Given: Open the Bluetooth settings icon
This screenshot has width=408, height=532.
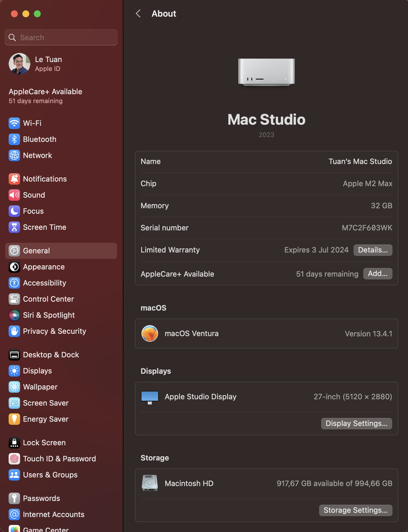Looking at the screenshot, I should 14,139.
